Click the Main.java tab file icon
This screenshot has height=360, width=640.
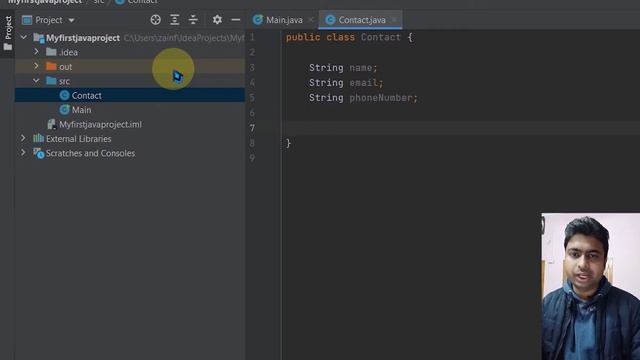click(x=258, y=20)
